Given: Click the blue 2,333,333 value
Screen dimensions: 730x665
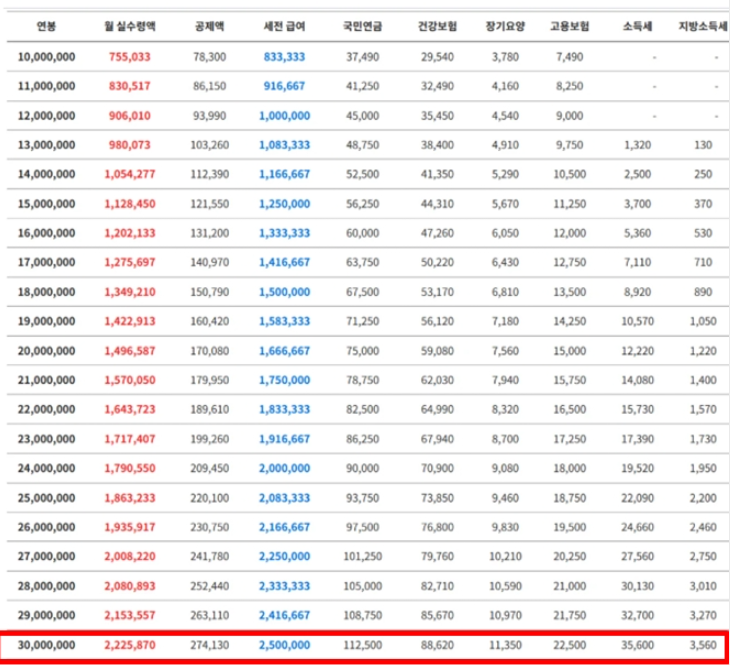Looking at the screenshot, I should point(284,586).
